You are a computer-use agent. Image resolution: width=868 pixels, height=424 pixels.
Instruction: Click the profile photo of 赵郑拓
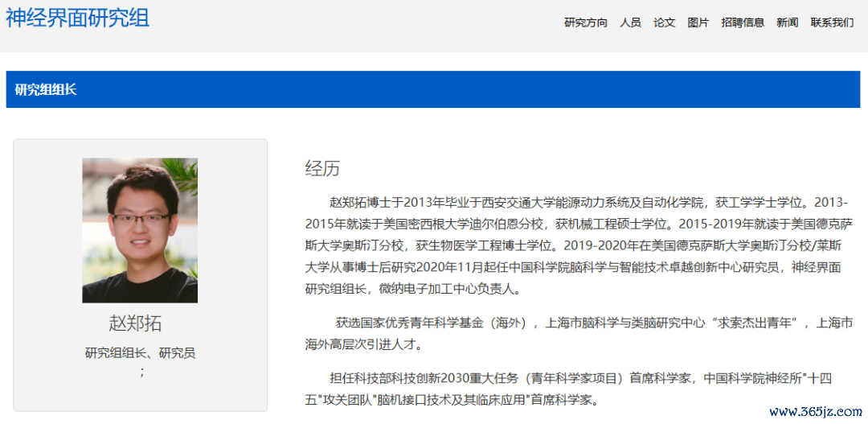click(x=140, y=231)
